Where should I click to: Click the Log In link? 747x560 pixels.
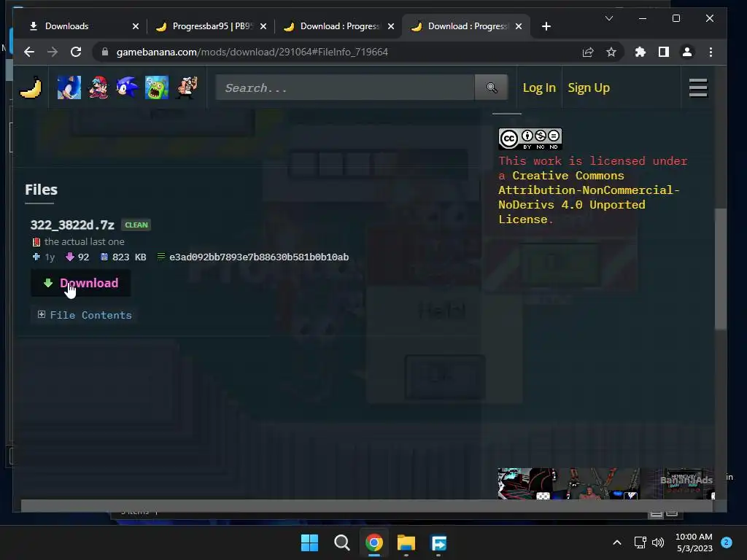coord(539,87)
